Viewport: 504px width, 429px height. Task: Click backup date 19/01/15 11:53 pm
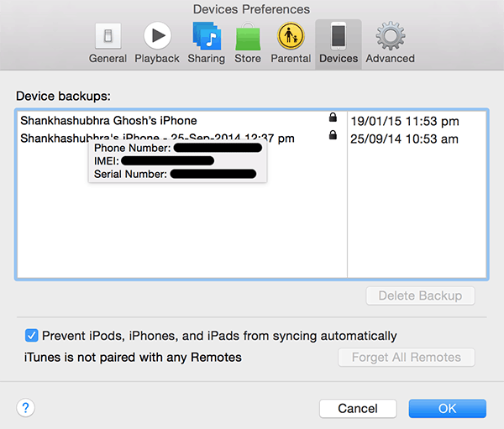point(405,122)
